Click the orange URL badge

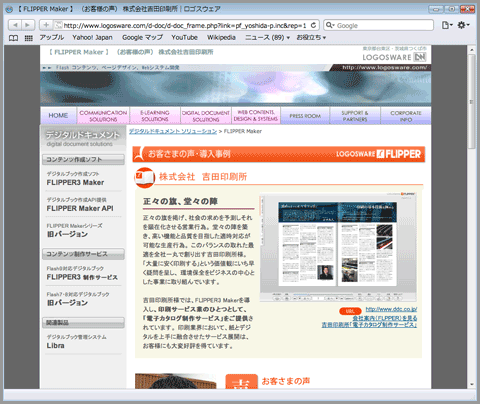(x=350, y=311)
